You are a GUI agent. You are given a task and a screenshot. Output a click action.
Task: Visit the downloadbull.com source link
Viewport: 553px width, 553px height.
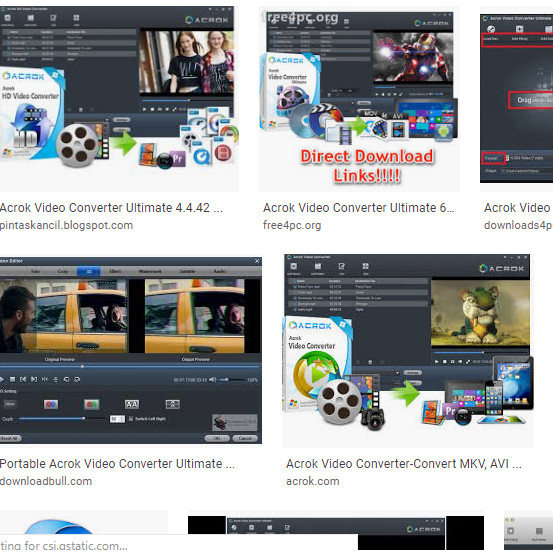pyautogui.click(x=46, y=481)
